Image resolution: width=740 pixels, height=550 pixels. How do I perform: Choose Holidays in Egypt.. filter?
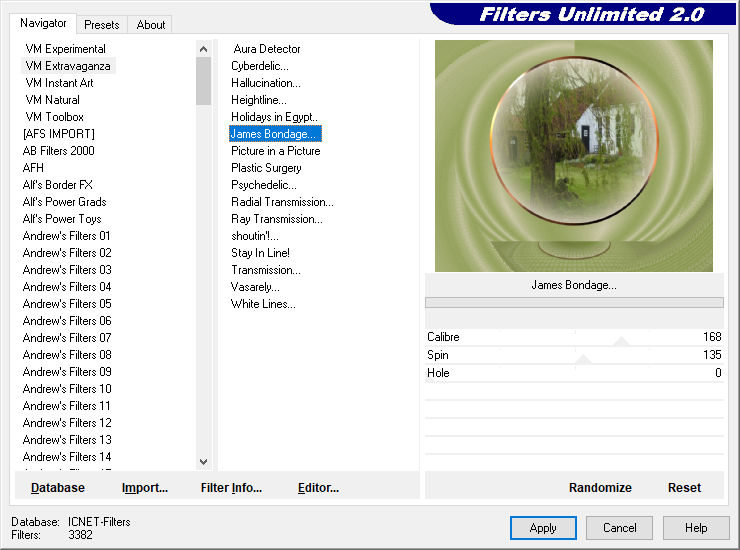point(274,117)
